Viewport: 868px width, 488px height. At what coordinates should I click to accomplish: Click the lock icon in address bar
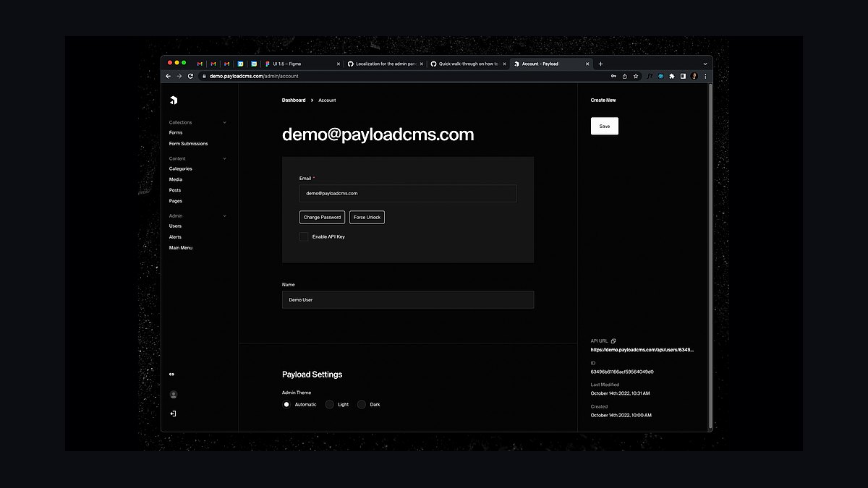click(x=204, y=76)
